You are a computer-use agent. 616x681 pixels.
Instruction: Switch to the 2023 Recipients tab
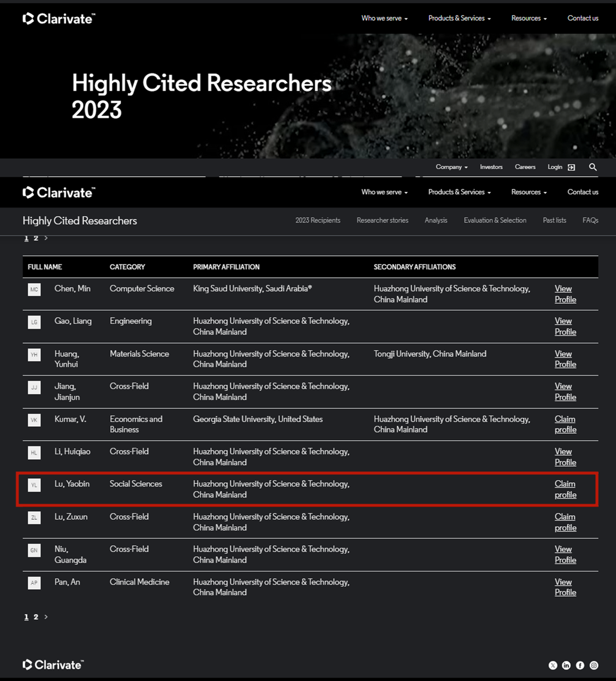[318, 221]
